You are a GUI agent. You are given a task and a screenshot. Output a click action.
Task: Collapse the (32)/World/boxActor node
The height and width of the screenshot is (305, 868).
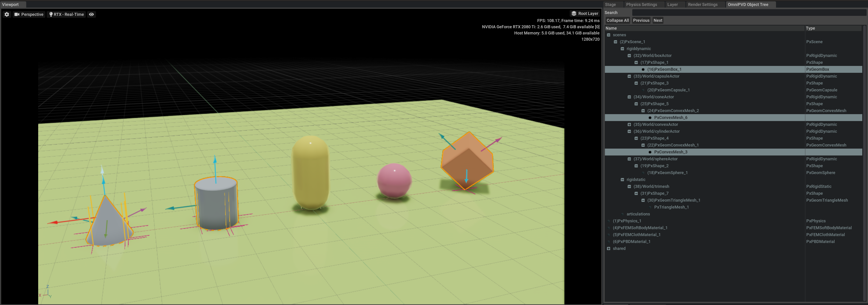coord(629,56)
